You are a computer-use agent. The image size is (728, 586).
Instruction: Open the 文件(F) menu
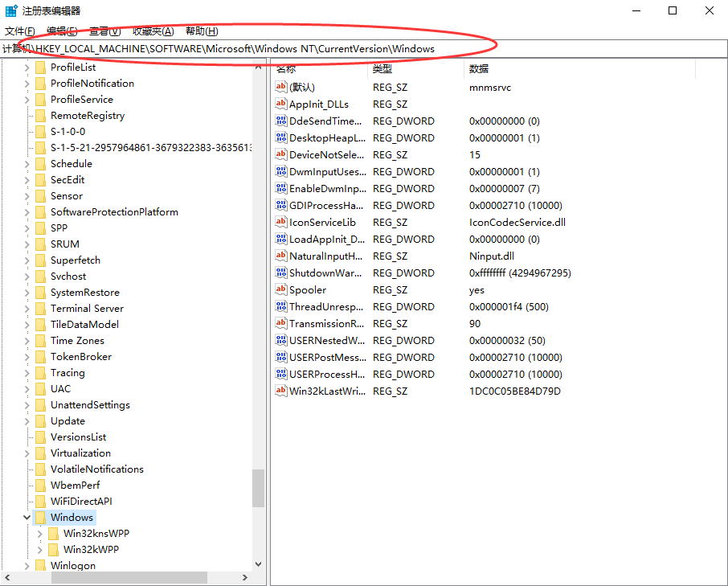[x=20, y=31]
